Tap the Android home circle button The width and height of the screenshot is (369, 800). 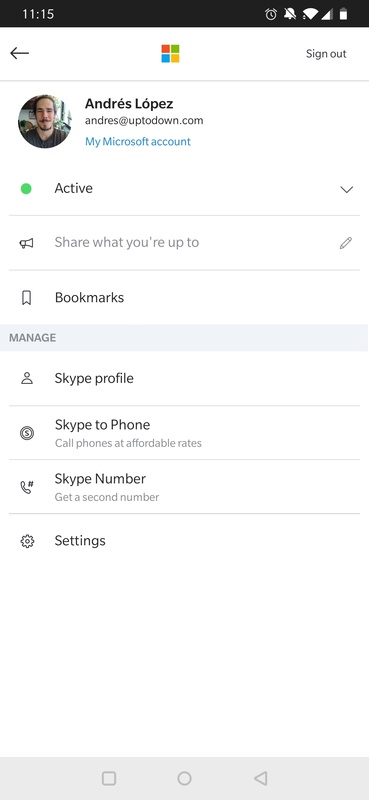point(184,778)
